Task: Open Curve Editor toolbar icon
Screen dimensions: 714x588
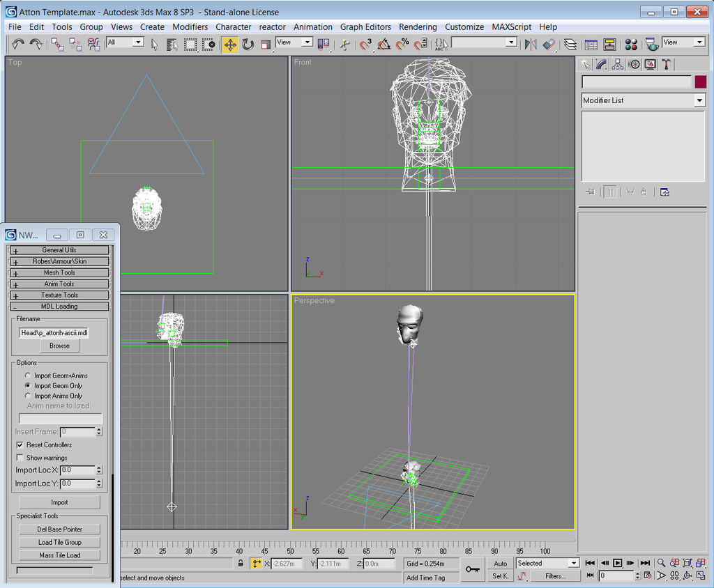Action: click(x=591, y=44)
